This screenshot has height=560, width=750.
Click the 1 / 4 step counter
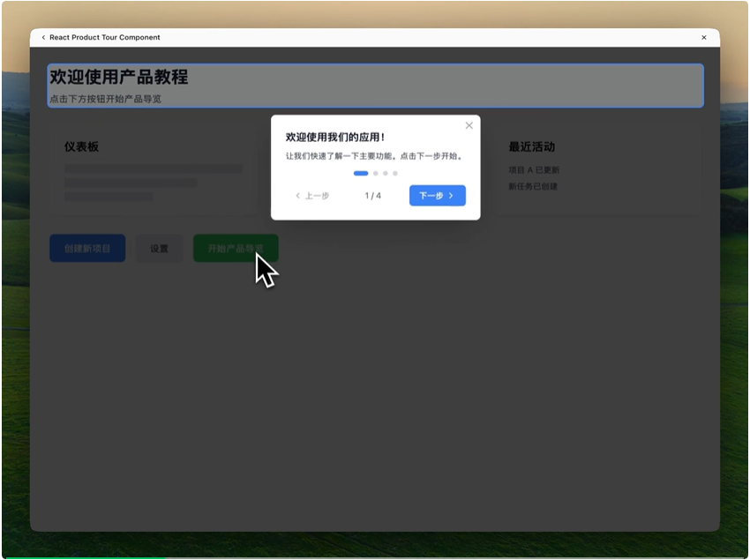[x=372, y=196]
